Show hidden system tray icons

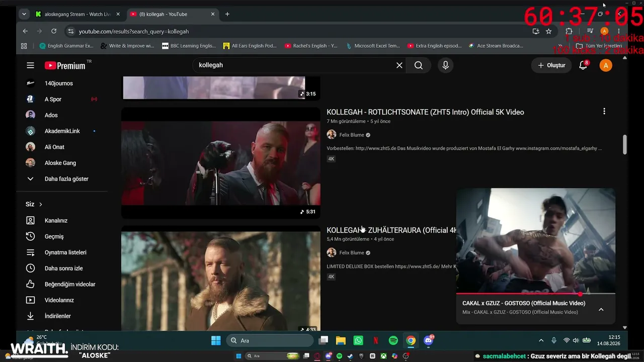(541, 340)
